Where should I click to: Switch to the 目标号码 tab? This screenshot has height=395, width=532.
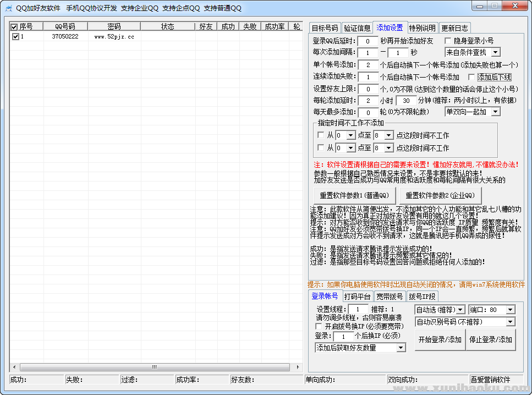[x=325, y=28]
